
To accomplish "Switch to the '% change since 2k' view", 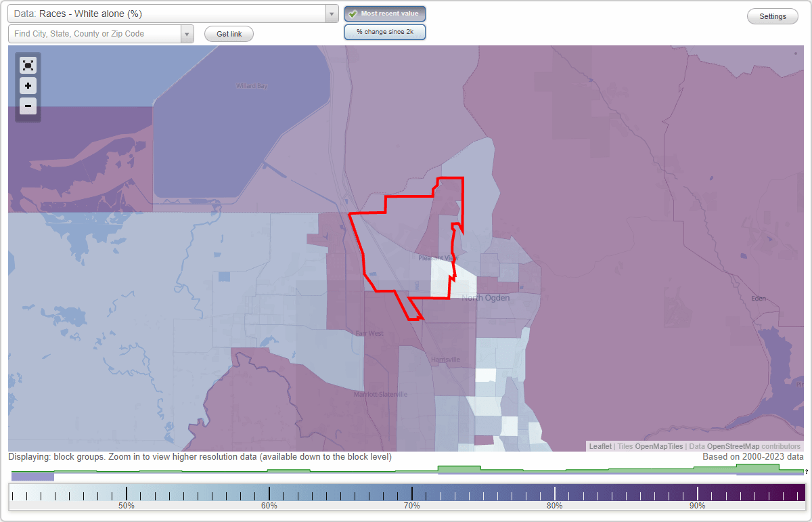I will (385, 31).
